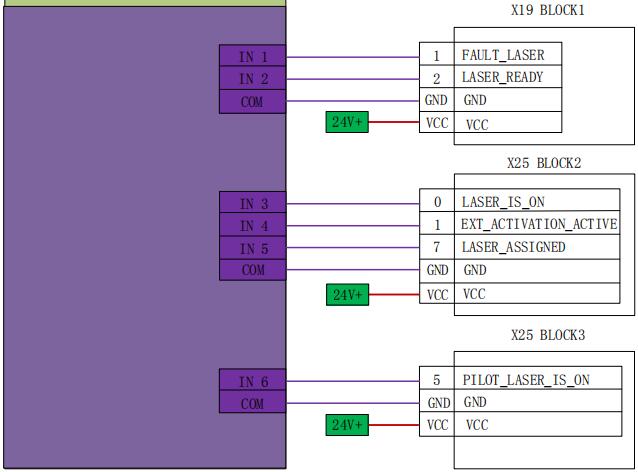The image size is (638, 472).
Task: Select the FAULT_LASER signal label
Action: [x=502, y=56]
